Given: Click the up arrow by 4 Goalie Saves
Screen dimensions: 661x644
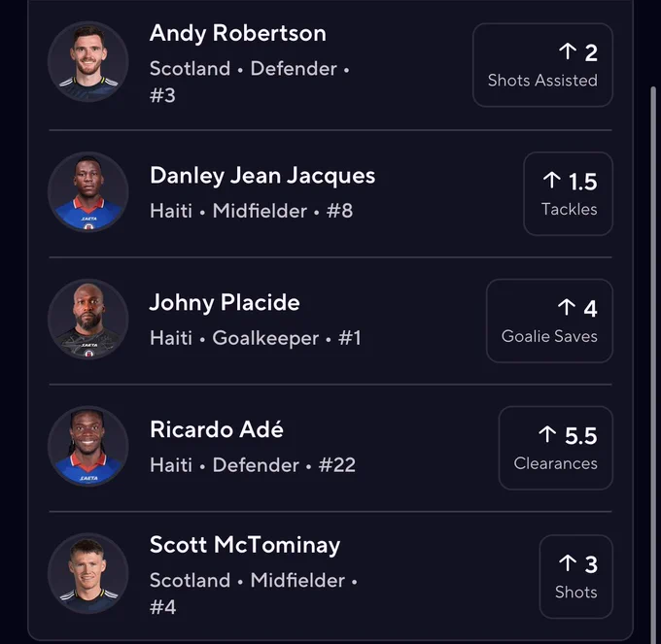Looking at the screenshot, I should [566, 307].
